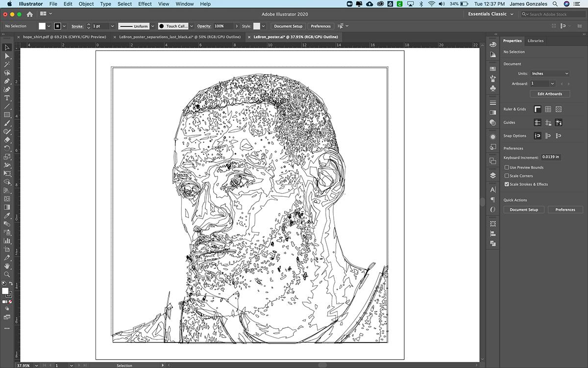Select the Gradient tool in the toolbar

tap(7, 207)
